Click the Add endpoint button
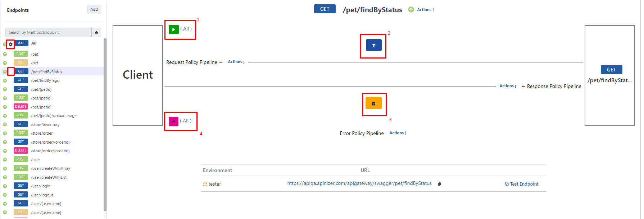The width and height of the screenshot is (644, 219). click(x=94, y=10)
